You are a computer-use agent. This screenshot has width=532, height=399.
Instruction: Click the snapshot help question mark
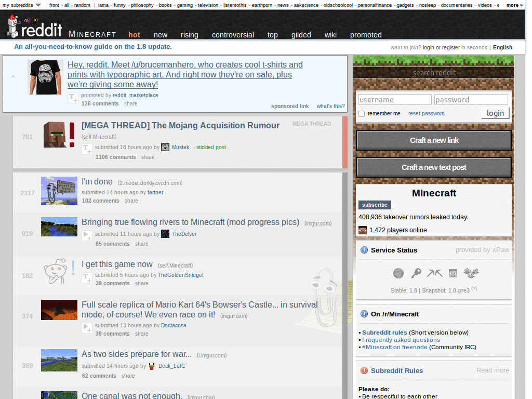pyautogui.click(x=474, y=288)
